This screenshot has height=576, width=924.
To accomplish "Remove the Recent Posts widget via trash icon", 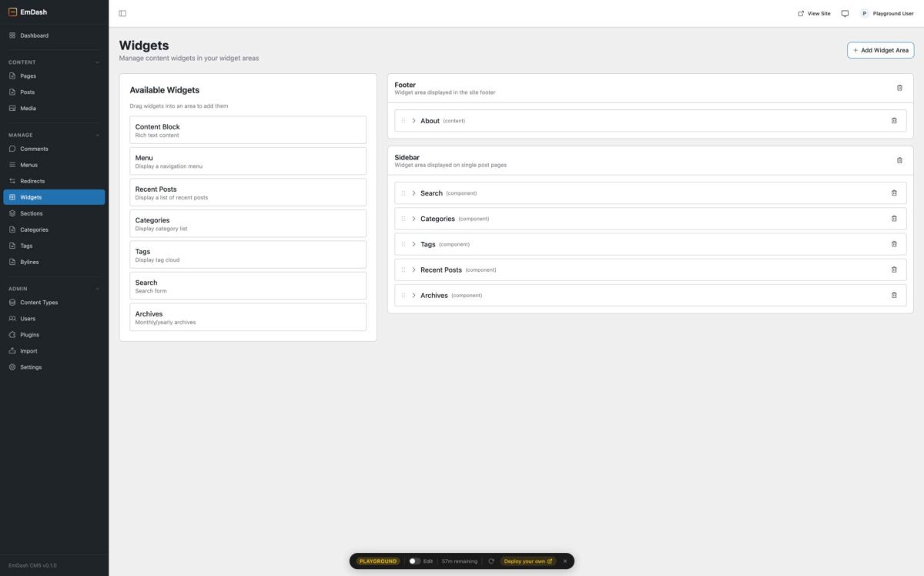I will pos(894,270).
